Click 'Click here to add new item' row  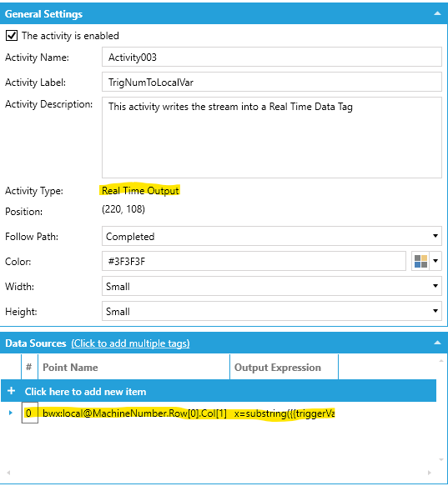pyautogui.click(x=219, y=391)
